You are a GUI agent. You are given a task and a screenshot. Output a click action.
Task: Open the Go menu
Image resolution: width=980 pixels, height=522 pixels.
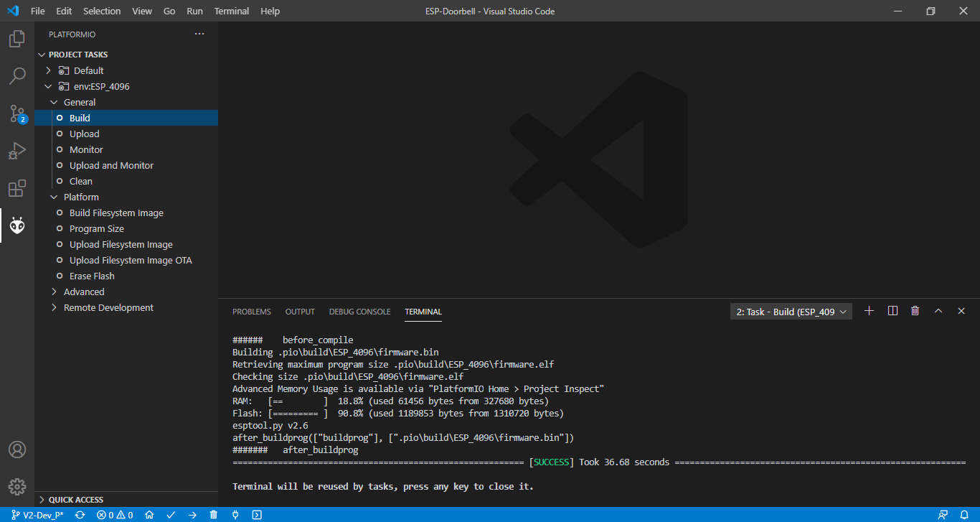(169, 11)
